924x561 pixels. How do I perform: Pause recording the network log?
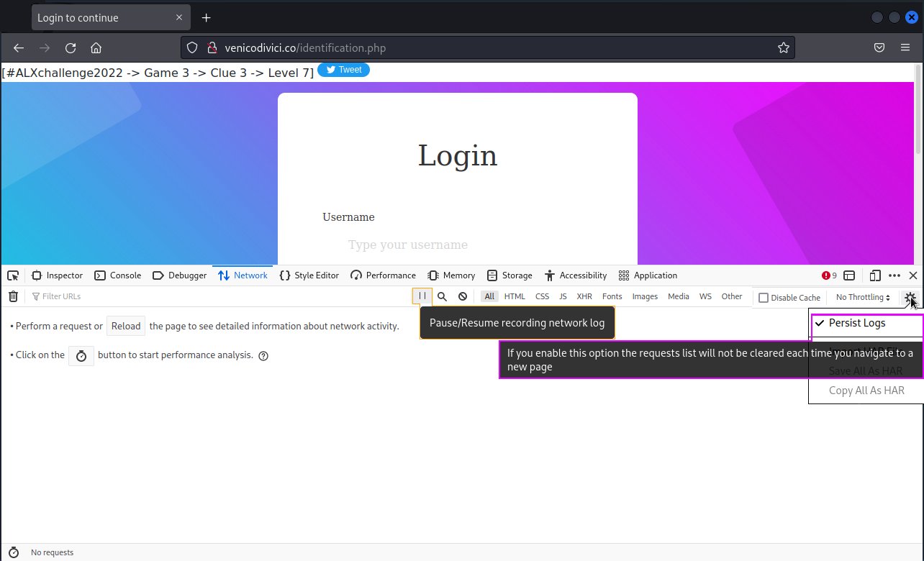tap(422, 296)
